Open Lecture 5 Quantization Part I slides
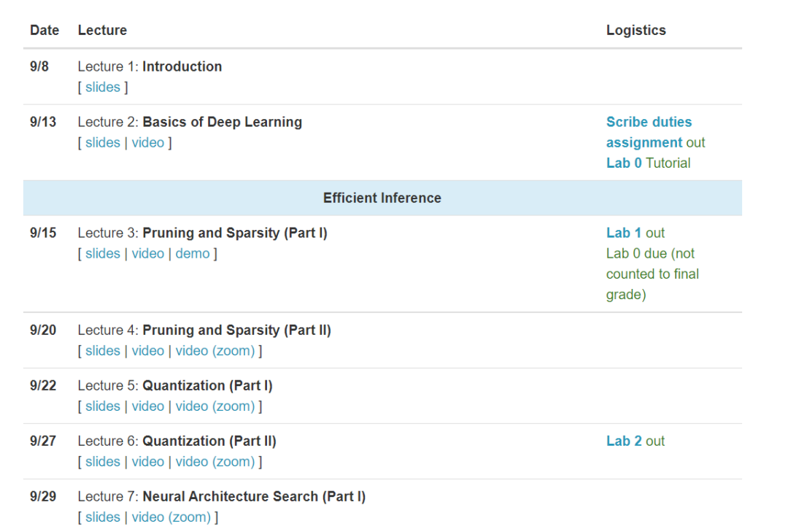 pyautogui.click(x=102, y=406)
